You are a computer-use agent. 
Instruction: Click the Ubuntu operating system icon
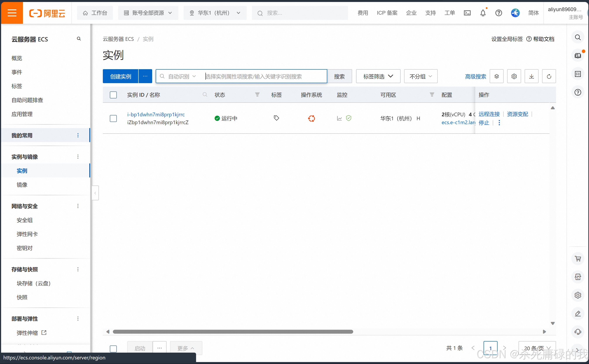(x=311, y=118)
